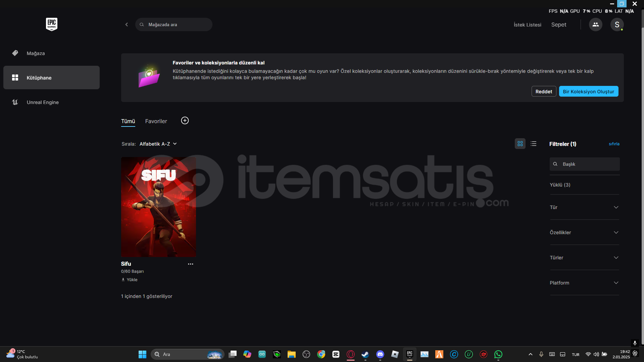Click the Başlık filter search field
This screenshot has height=362, width=644.
tap(584, 164)
